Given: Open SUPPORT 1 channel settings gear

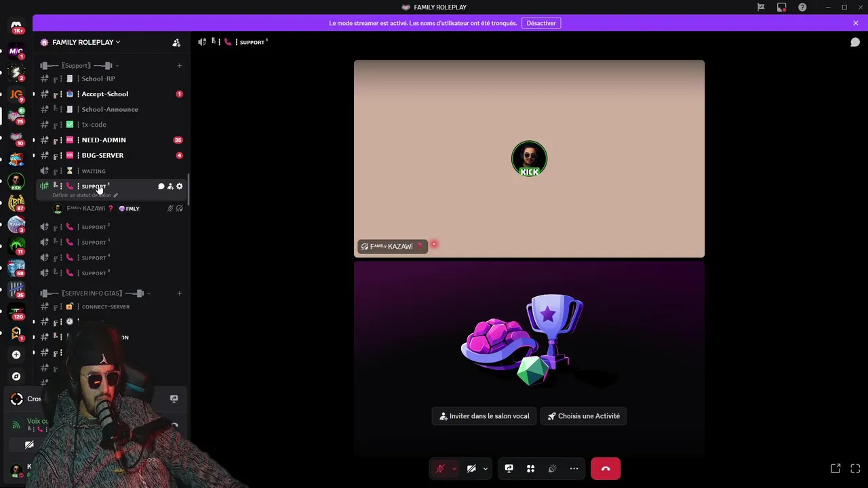Looking at the screenshot, I should coord(179,186).
